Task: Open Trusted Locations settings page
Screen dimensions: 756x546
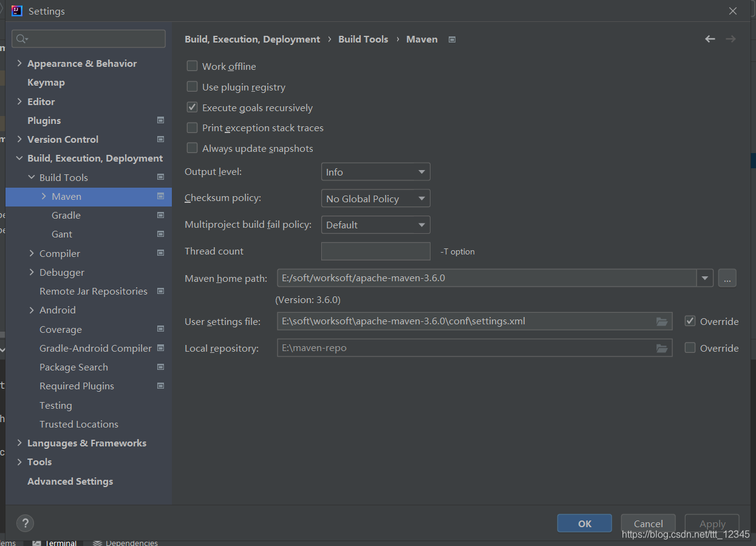Action: 79,424
